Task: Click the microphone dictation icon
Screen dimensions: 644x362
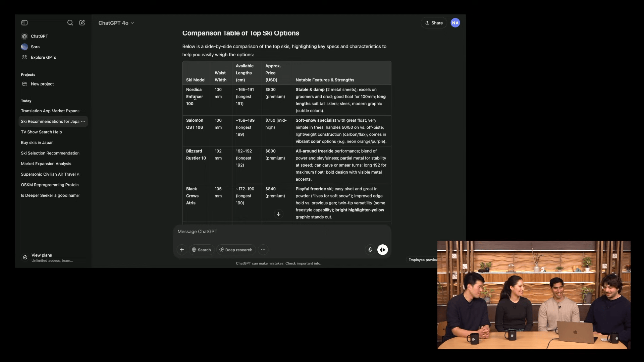Action: coord(370,250)
